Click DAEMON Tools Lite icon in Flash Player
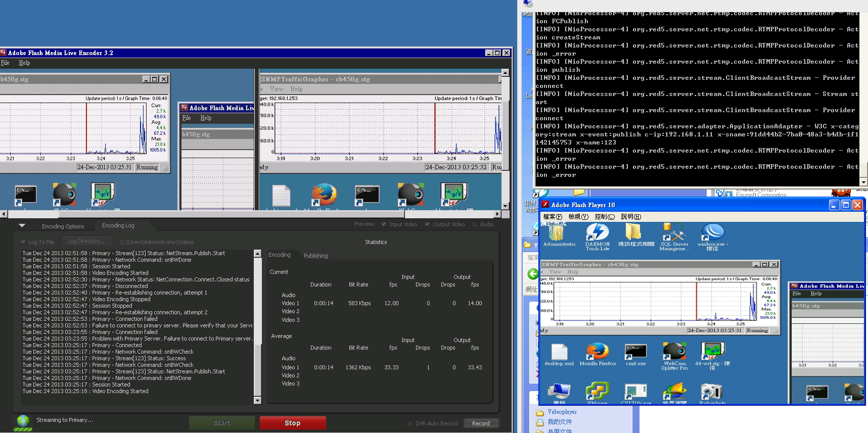This screenshot has width=868, height=433. pyautogui.click(x=597, y=232)
